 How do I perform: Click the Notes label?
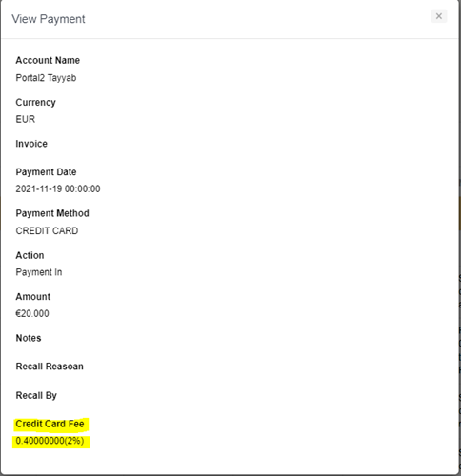tap(29, 338)
